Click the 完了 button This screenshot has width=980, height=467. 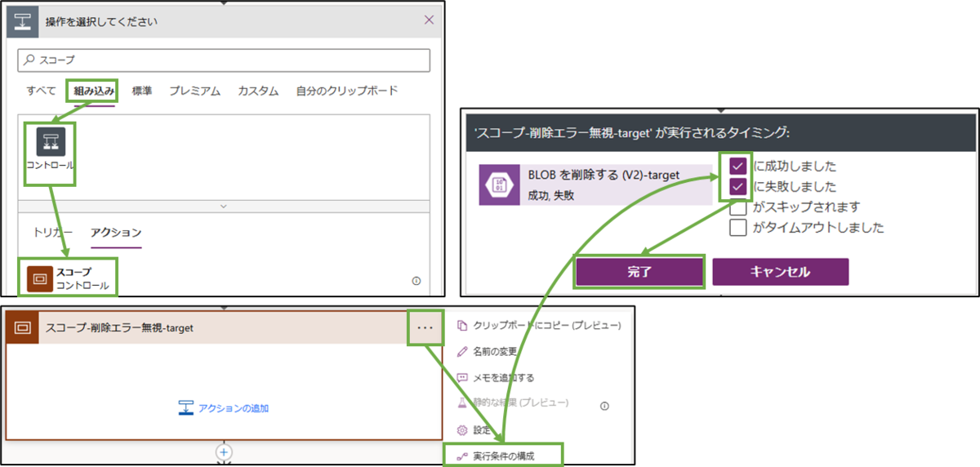tap(639, 272)
